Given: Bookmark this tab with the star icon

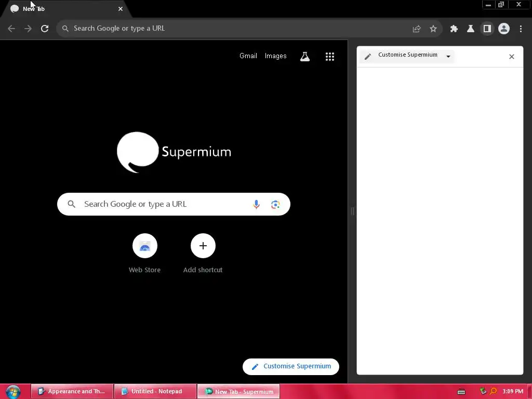Looking at the screenshot, I should [433, 29].
